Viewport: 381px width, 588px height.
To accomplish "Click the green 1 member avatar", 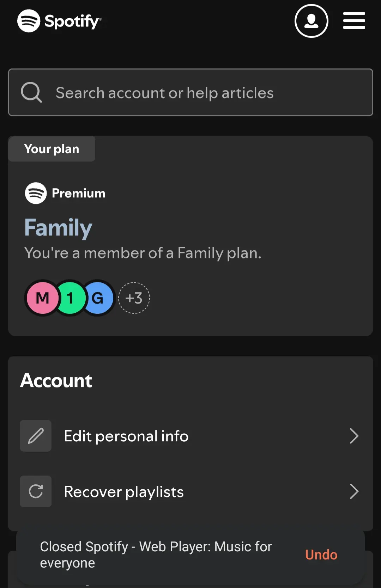I will click(70, 298).
